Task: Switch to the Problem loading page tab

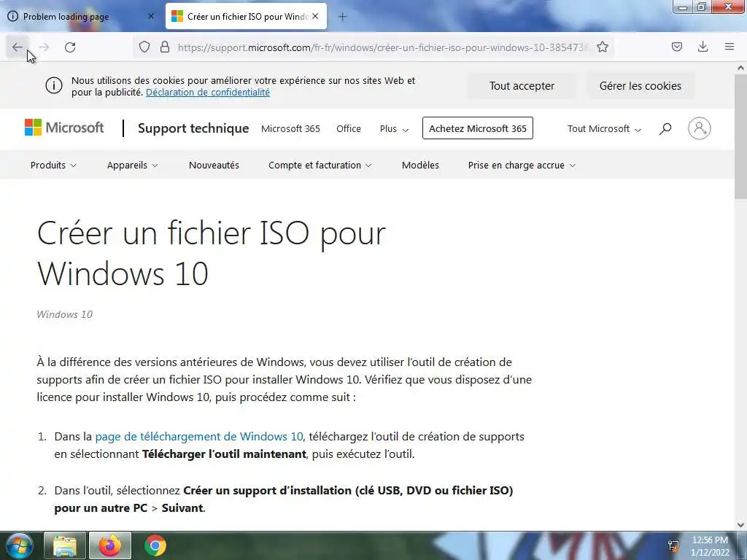Action: 81,17
